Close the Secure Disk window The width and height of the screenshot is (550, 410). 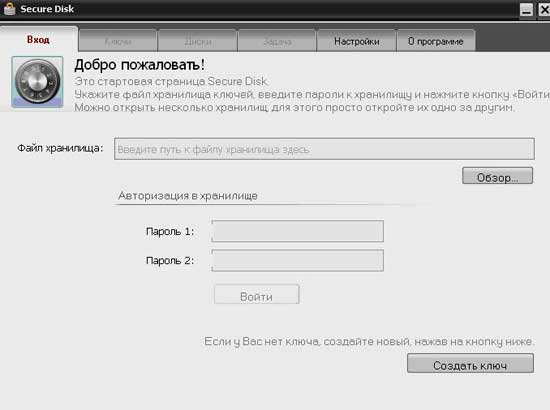(544, 9)
